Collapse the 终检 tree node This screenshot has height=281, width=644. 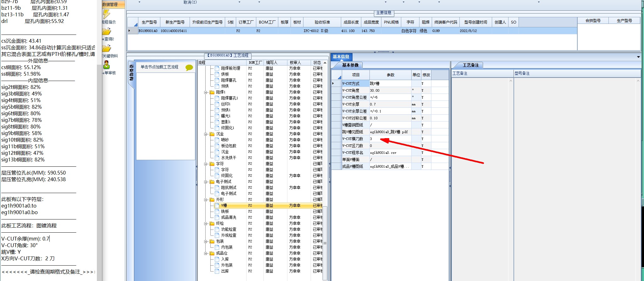click(x=206, y=224)
